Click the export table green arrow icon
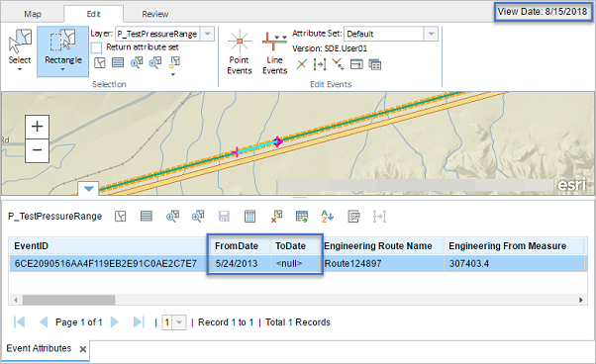Viewport: 596px width, 364px height. coord(302,217)
